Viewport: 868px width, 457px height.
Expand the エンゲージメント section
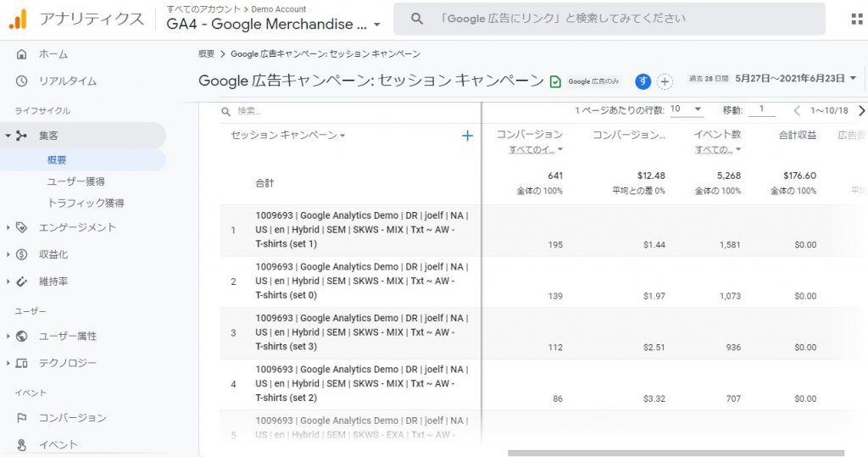8,228
